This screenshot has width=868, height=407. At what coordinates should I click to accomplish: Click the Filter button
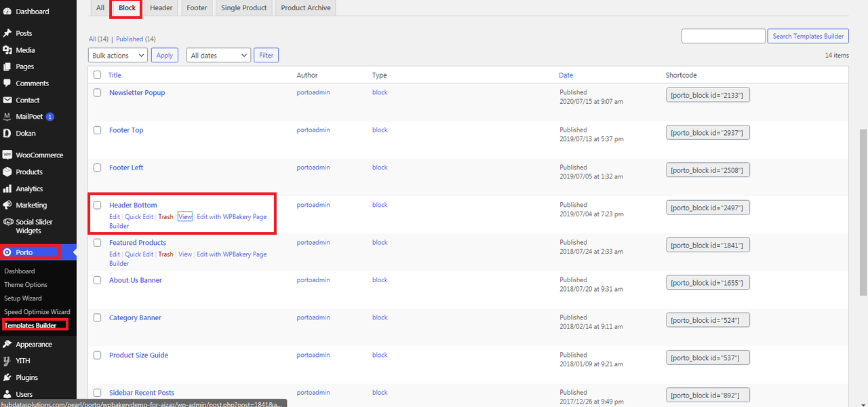[267, 56]
